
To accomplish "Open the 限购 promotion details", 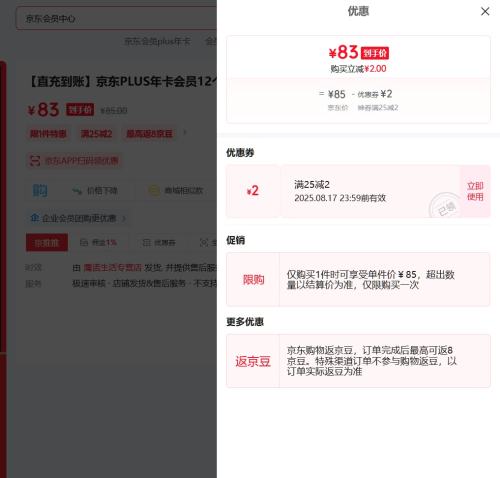I will click(x=358, y=279).
